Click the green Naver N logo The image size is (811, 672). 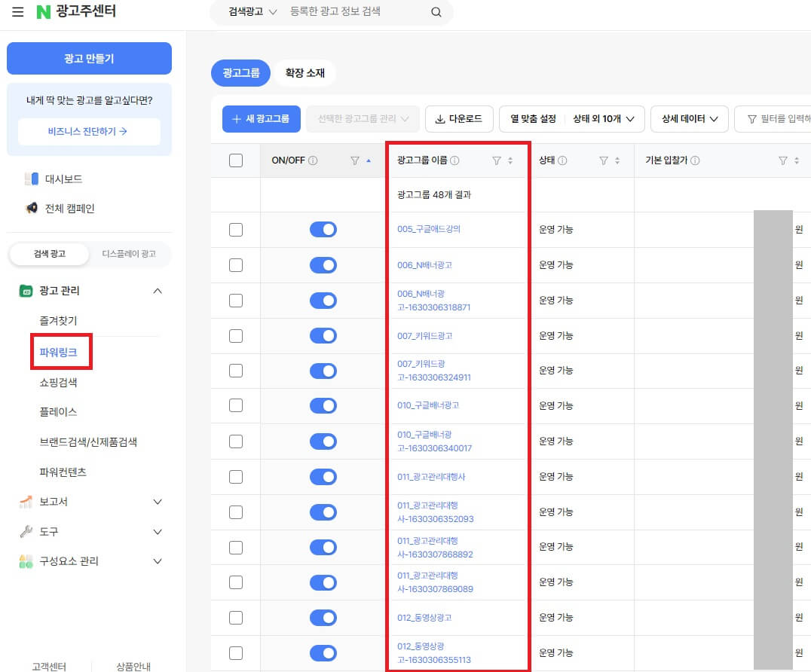44,12
